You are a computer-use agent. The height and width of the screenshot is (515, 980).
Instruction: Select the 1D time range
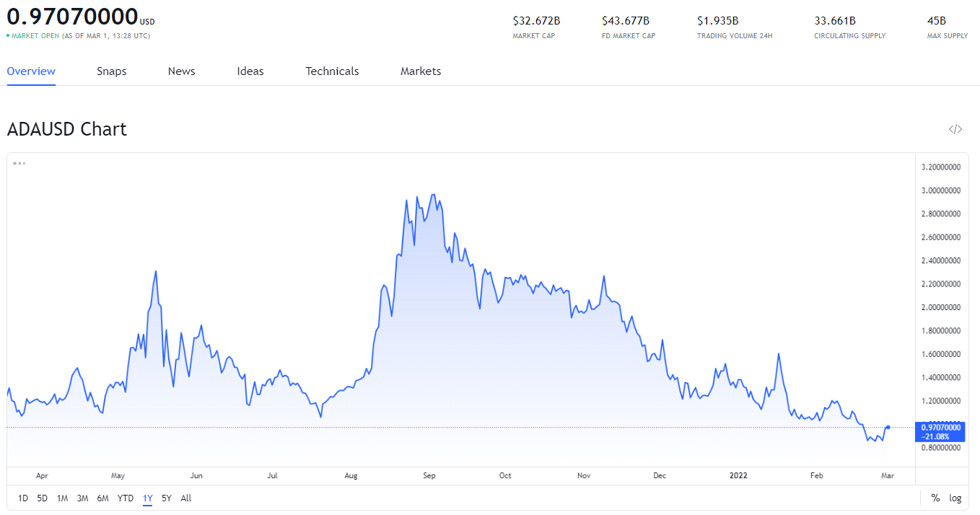(x=23, y=498)
